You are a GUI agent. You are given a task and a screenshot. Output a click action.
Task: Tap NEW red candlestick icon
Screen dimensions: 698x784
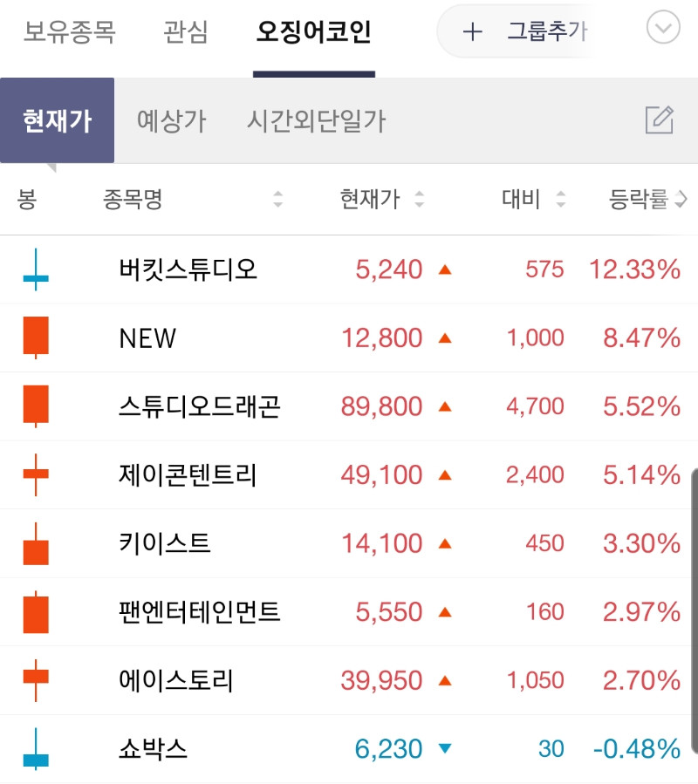pos(36,337)
